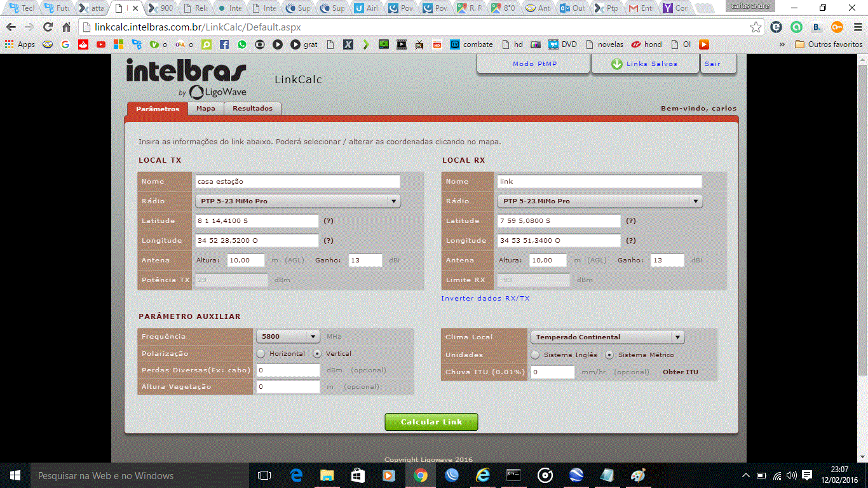Open Task View on the taskbar

(x=264, y=475)
